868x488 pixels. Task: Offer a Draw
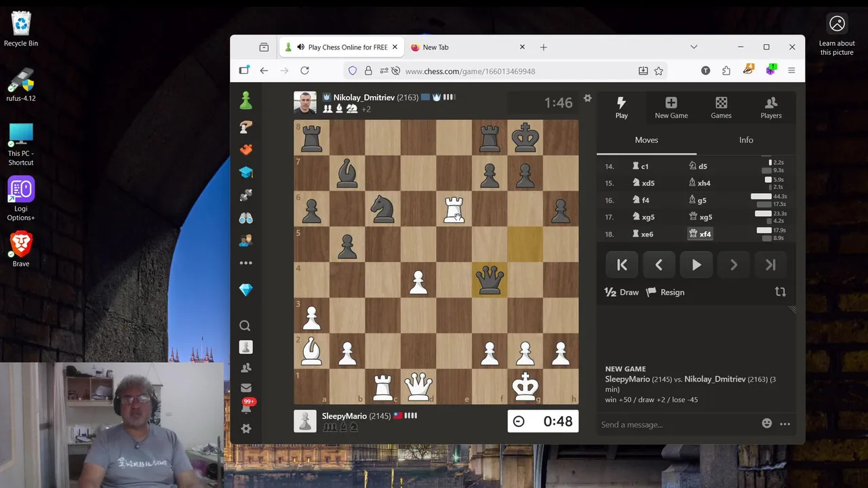(621, 292)
